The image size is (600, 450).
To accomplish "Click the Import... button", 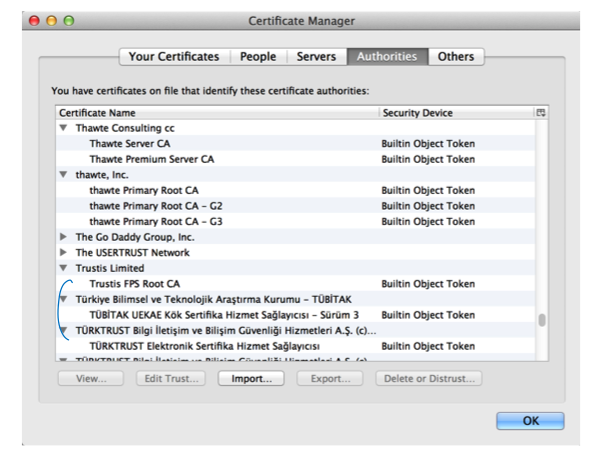I will (251, 378).
